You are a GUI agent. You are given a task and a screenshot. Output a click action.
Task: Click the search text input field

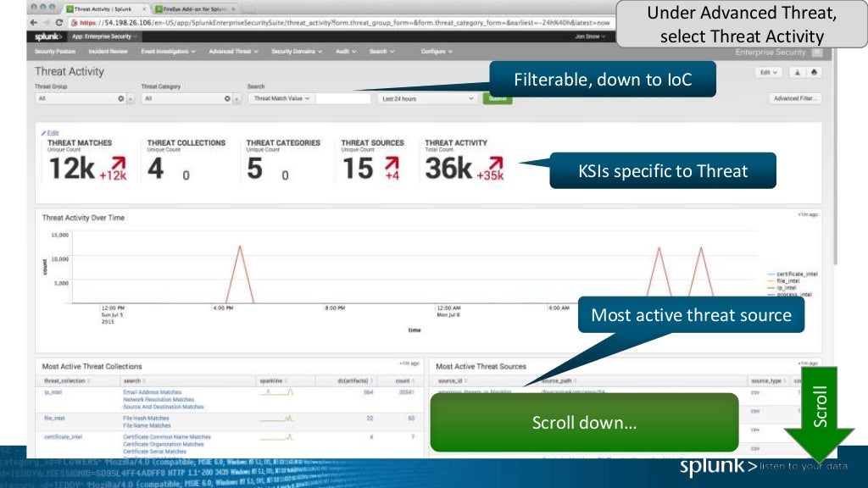coord(342,98)
